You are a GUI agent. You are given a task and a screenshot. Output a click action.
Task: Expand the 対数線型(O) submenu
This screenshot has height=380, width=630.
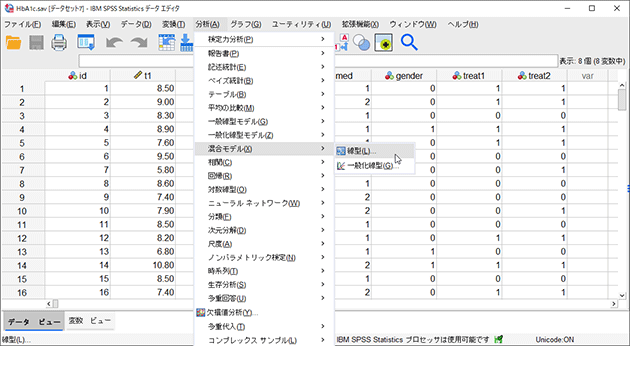pos(264,190)
